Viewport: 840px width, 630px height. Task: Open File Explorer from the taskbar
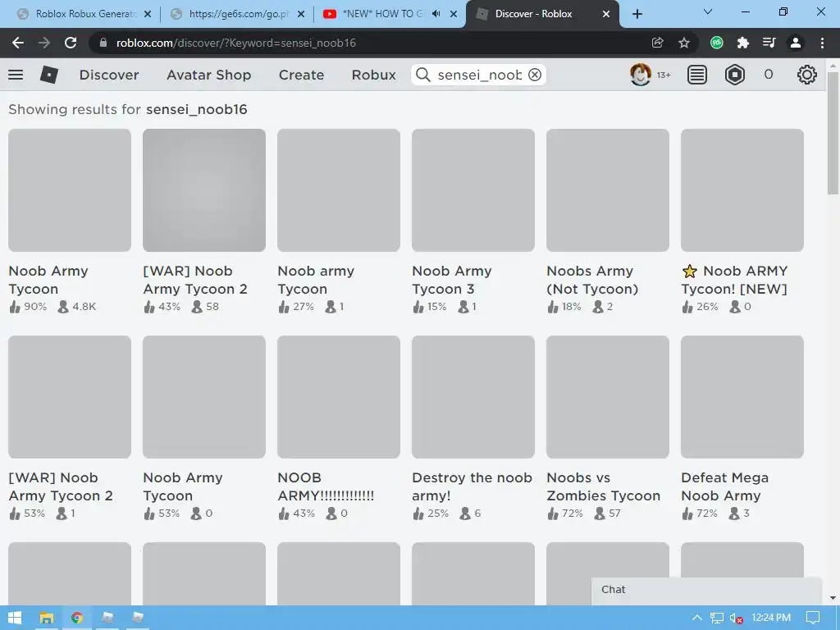coord(47,618)
